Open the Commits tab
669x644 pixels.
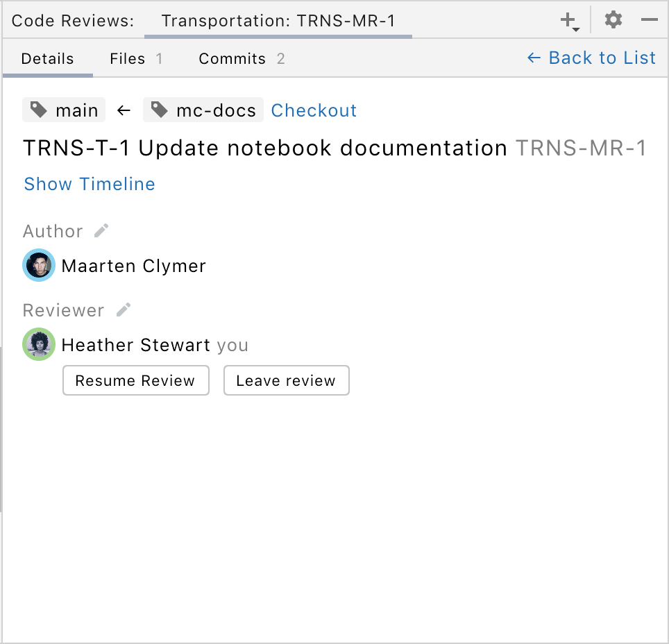pyautogui.click(x=242, y=58)
